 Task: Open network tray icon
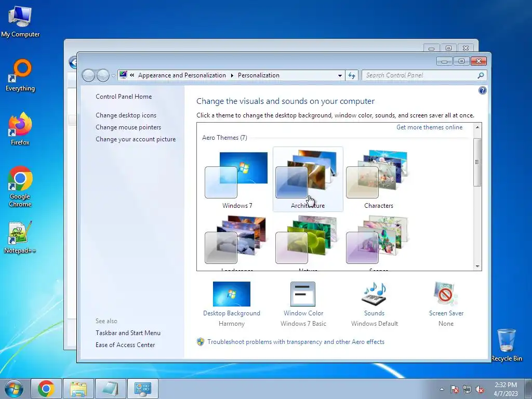pos(467,389)
